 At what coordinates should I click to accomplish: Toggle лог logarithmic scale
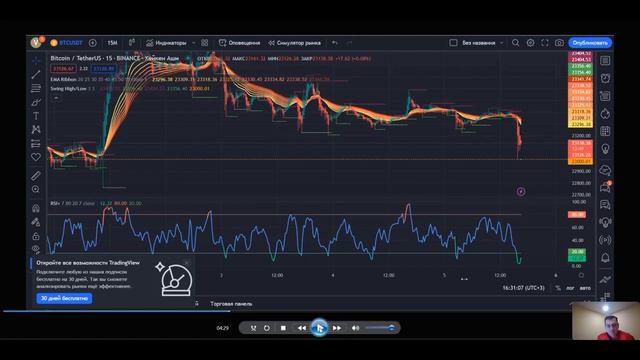point(570,288)
